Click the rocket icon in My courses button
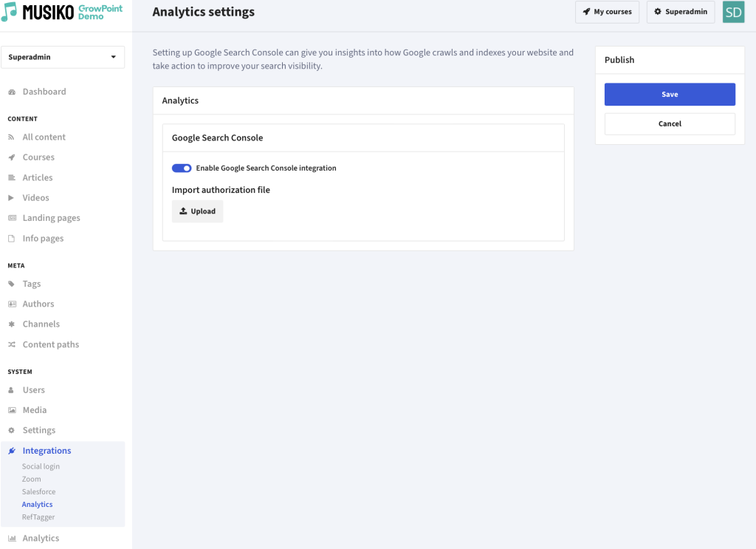756x549 pixels. coord(586,12)
